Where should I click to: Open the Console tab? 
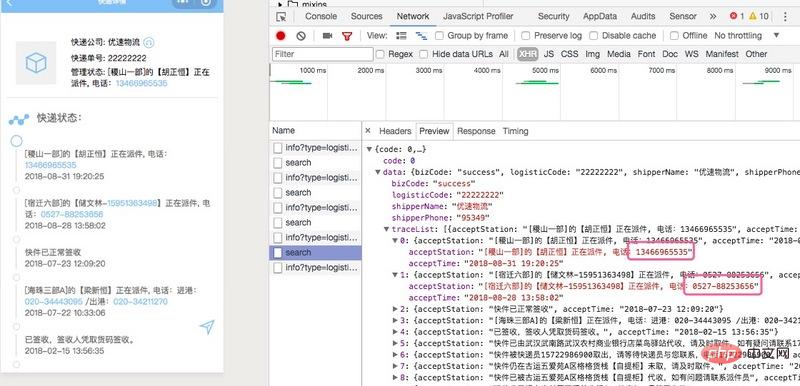(321, 16)
